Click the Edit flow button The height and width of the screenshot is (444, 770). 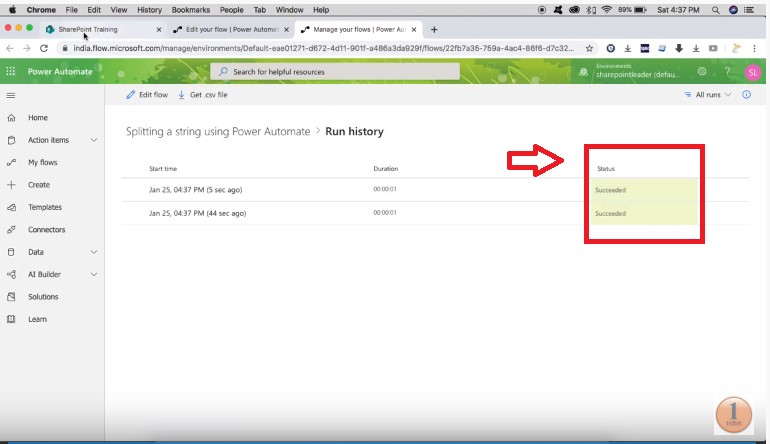tap(146, 95)
